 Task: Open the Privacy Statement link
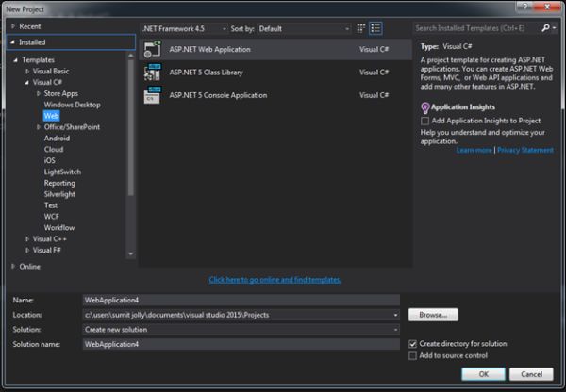525,151
